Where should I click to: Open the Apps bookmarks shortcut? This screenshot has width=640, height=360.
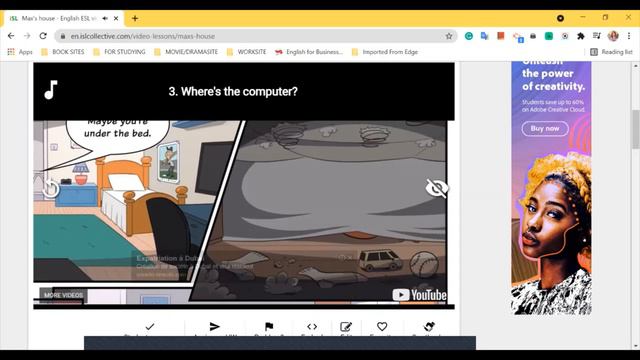tap(20, 52)
